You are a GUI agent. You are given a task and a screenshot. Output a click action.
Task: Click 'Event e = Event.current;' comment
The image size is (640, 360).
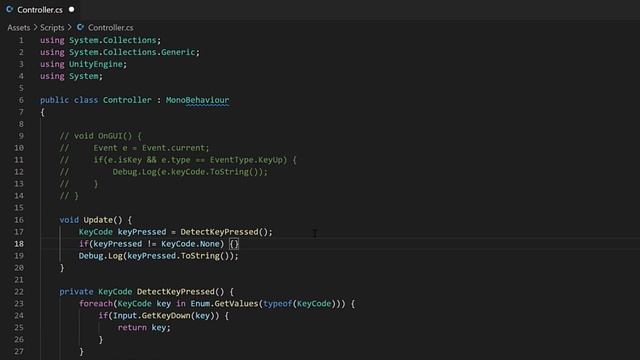point(151,148)
